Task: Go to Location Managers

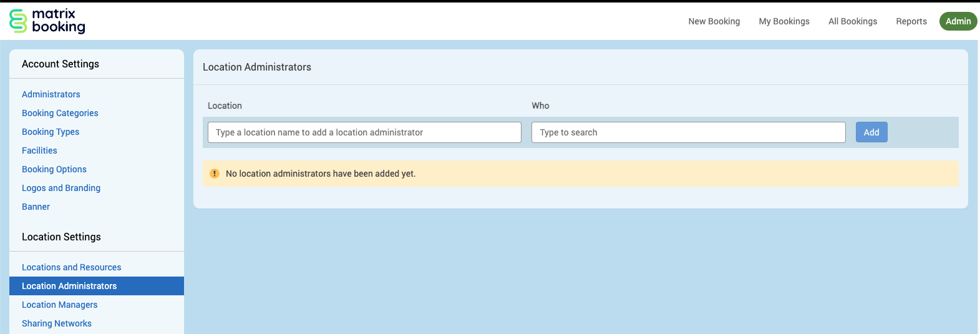Action: [x=60, y=305]
